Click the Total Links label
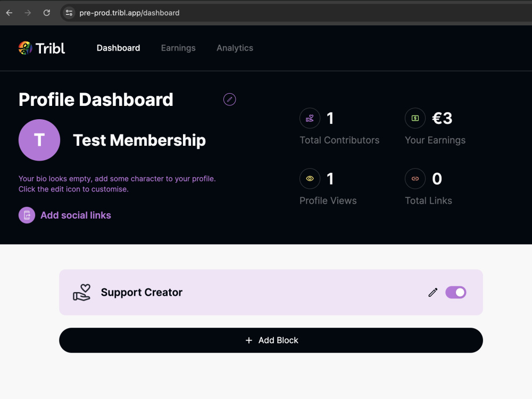 (428, 201)
